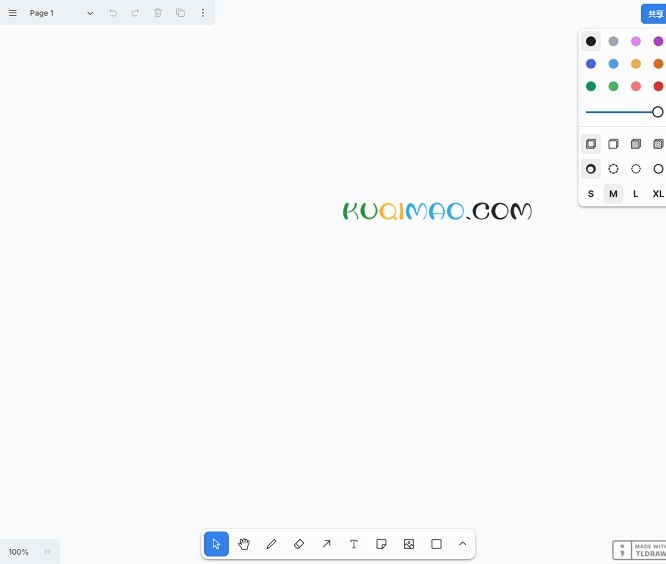Click the duplicate icon
Viewport: 666px width, 564px height.
pyautogui.click(x=180, y=13)
